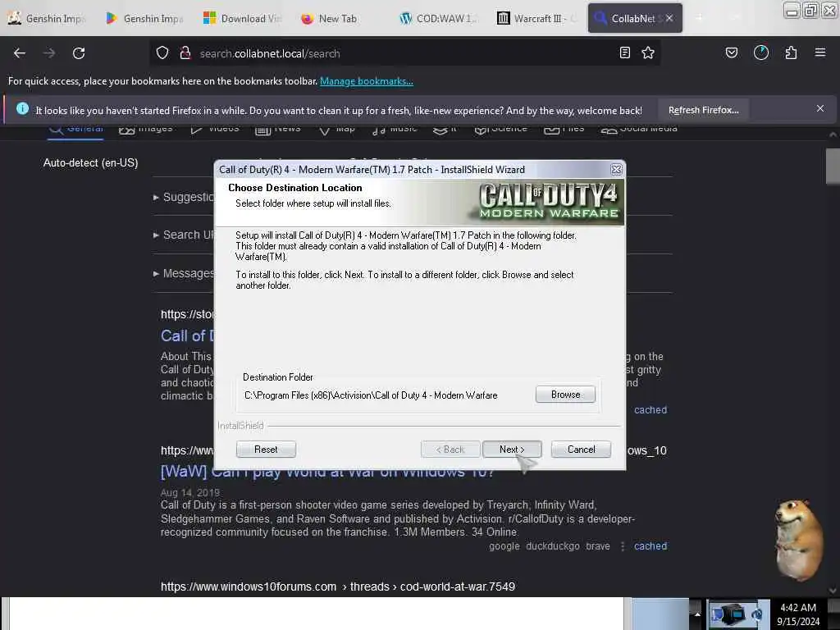
Task: Open the extensions puzzle icon
Action: tap(791, 52)
